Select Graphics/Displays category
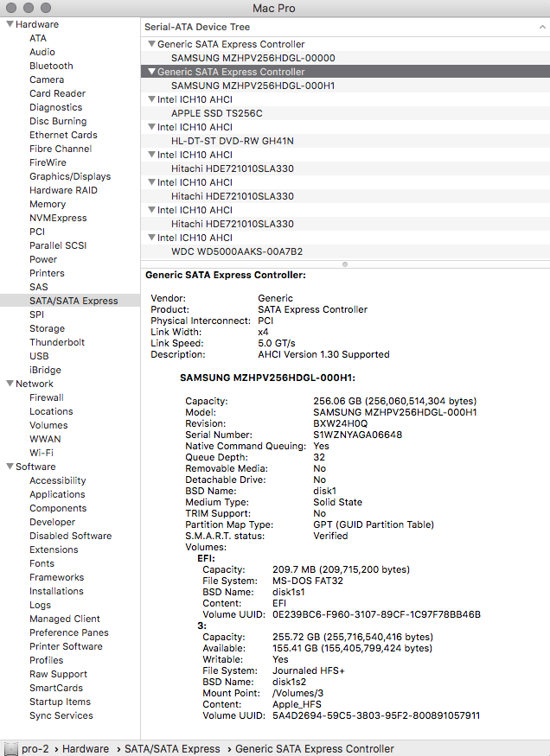Image resolution: width=550 pixels, height=756 pixels. point(70,176)
